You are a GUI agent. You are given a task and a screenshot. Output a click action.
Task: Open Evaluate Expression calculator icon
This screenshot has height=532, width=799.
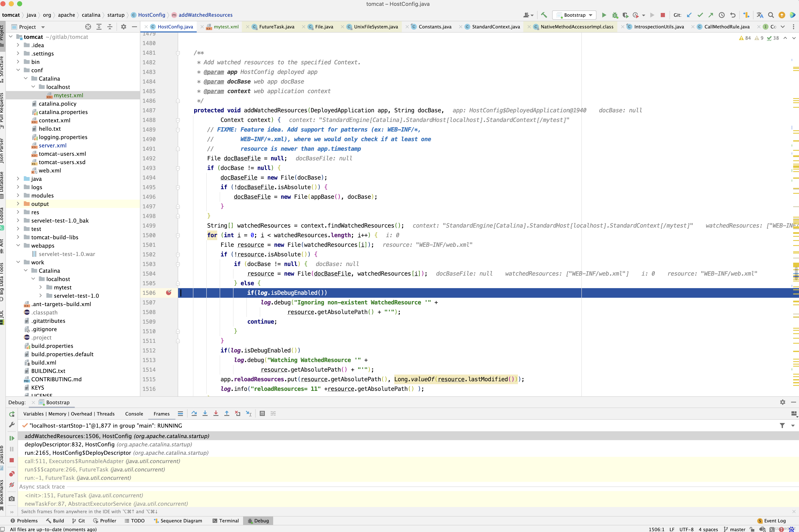pos(262,414)
